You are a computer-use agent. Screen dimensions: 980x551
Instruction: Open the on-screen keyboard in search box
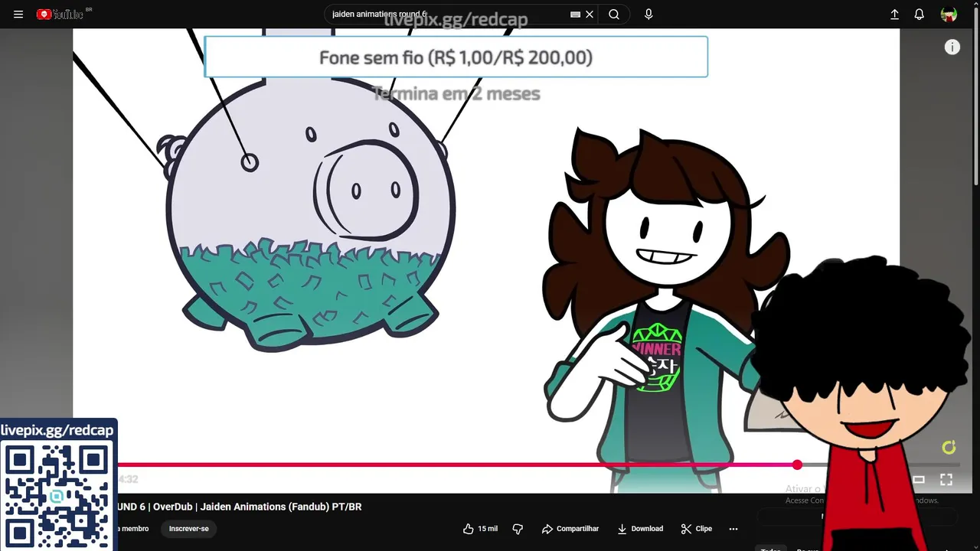[575, 15]
